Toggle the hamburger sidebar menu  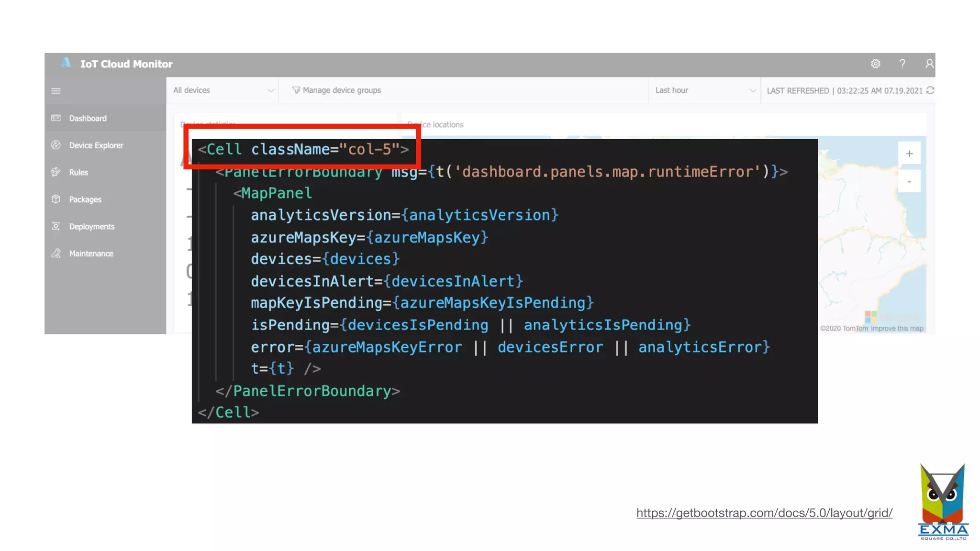click(56, 91)
